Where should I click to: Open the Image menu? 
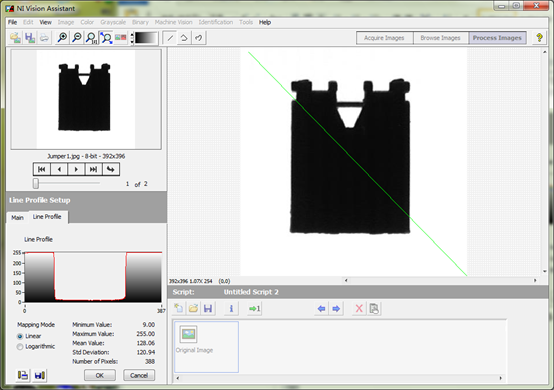pyautogui.click(x=66, y=22)
